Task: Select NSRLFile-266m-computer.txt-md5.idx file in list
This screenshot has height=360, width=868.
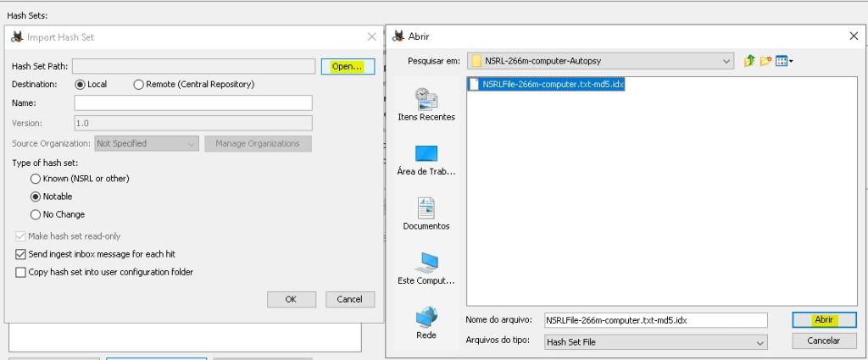Action: (x=553, y=84)
